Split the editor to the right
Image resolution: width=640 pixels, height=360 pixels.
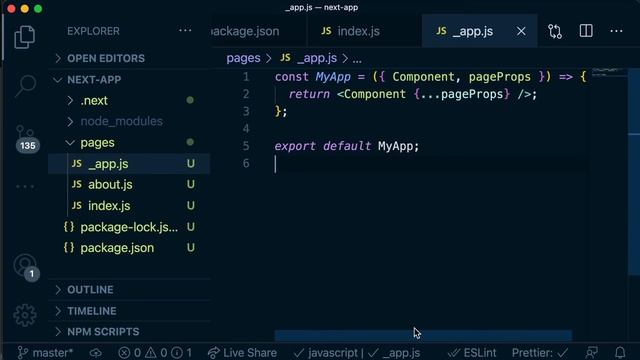click(x=586, y=31)
